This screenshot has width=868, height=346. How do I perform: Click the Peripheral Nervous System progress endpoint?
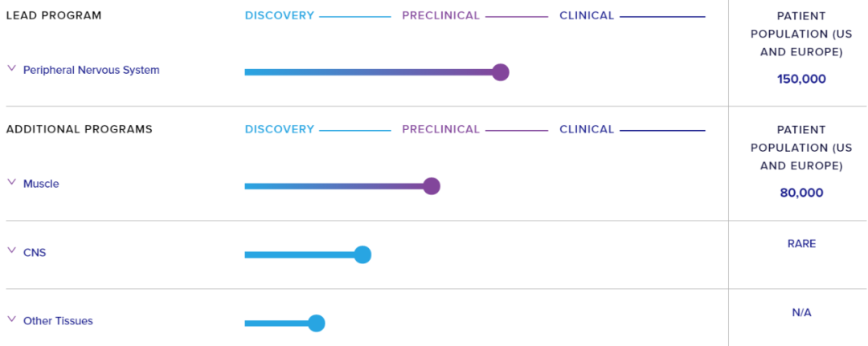pos(501,72)
